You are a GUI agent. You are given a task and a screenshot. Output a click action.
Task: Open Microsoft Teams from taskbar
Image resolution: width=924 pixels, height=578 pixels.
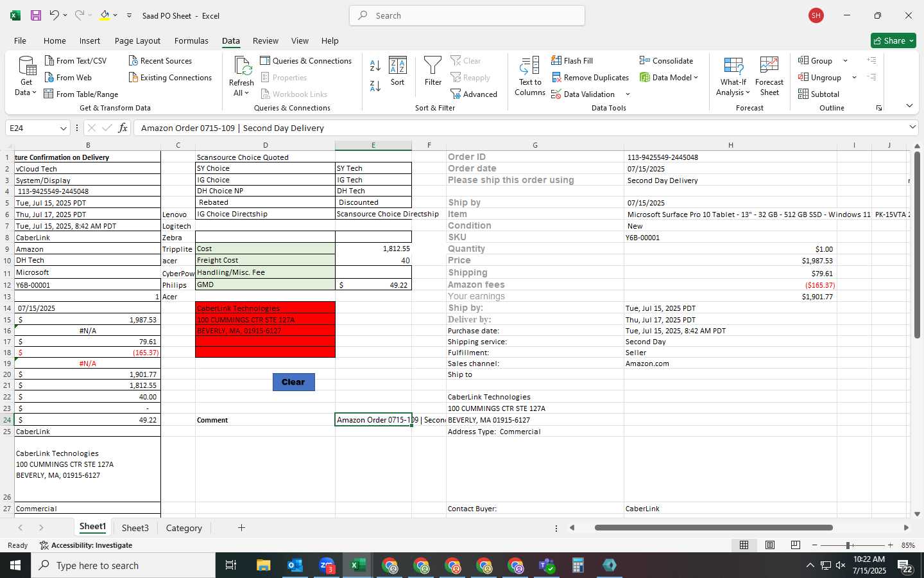(547, 565)
